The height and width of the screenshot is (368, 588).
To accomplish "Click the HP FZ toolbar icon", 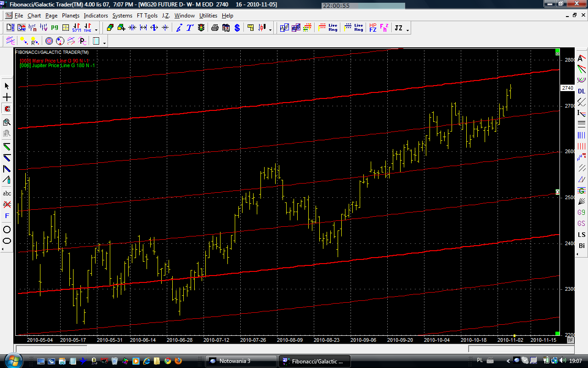I will (373, 28).
